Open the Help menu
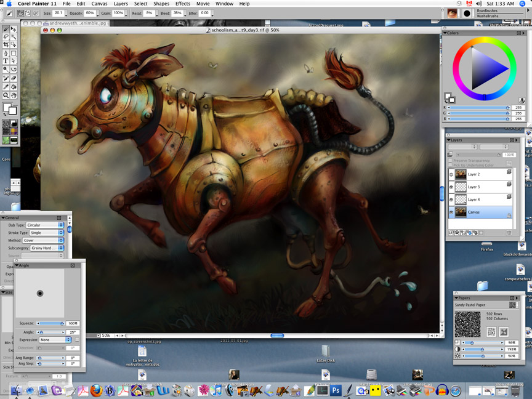 tap(244, 4)
